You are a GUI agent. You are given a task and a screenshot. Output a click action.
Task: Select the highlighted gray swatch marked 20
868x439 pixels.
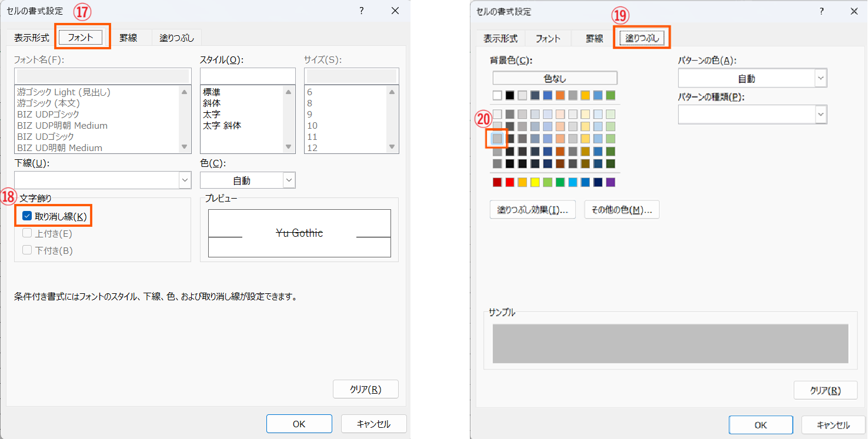[x=497, y=139]
